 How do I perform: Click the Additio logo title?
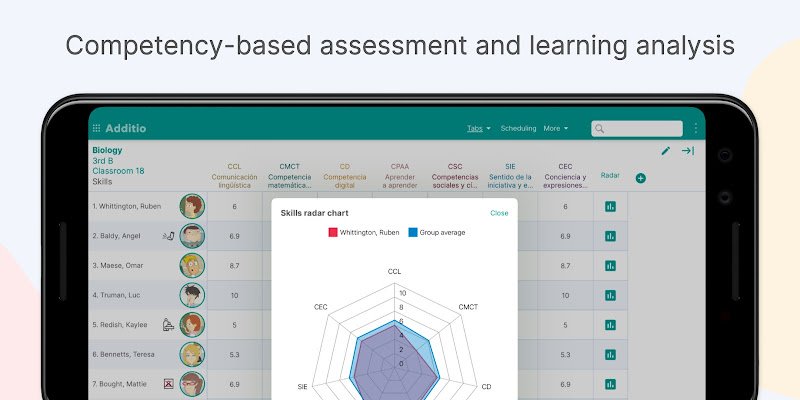point(126,129)
